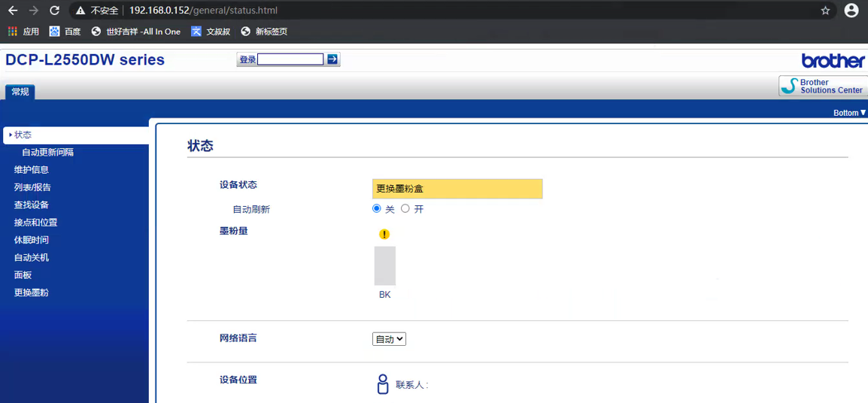Select auto refresh 关 radio button
Screen dimensions: 868x403
pyautogui.click(x=377, y=208)
